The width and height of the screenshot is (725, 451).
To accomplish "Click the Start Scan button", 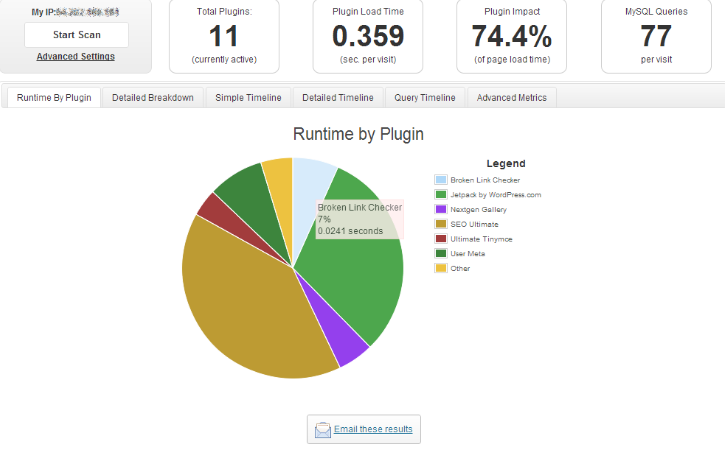I will [76, 34].
